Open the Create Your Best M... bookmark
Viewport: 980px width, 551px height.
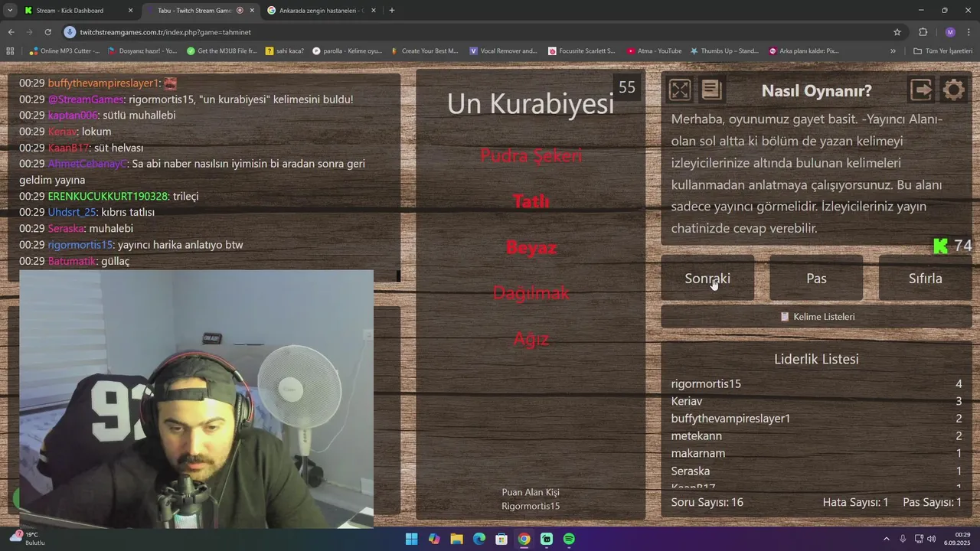tap(424, 51)
